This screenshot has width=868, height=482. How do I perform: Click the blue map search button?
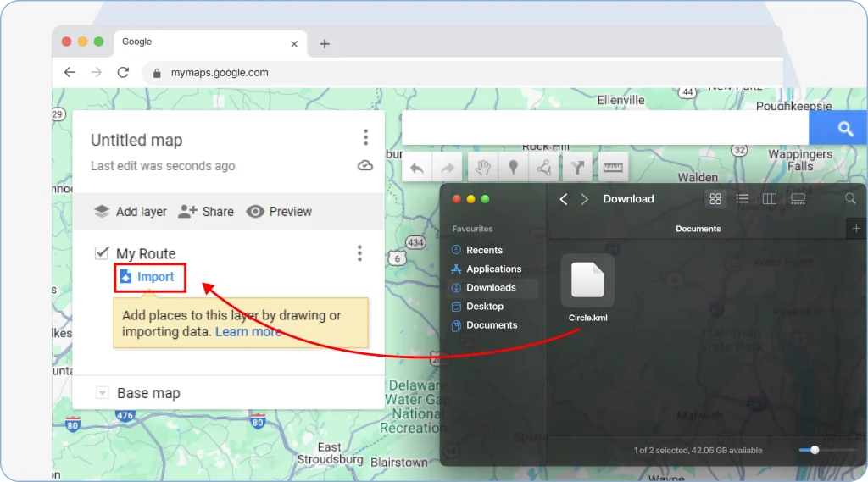tap(838, 129)
